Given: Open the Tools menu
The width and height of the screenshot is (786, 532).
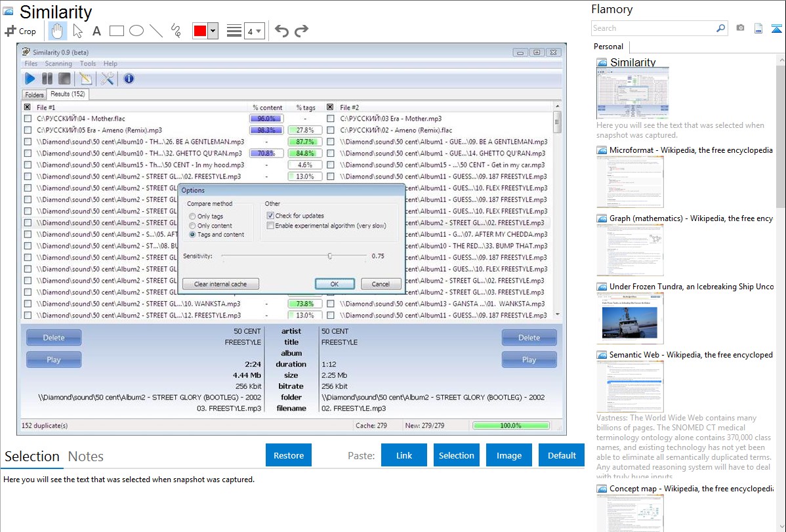Looking at the screenshot, I should tap(88, 64).
